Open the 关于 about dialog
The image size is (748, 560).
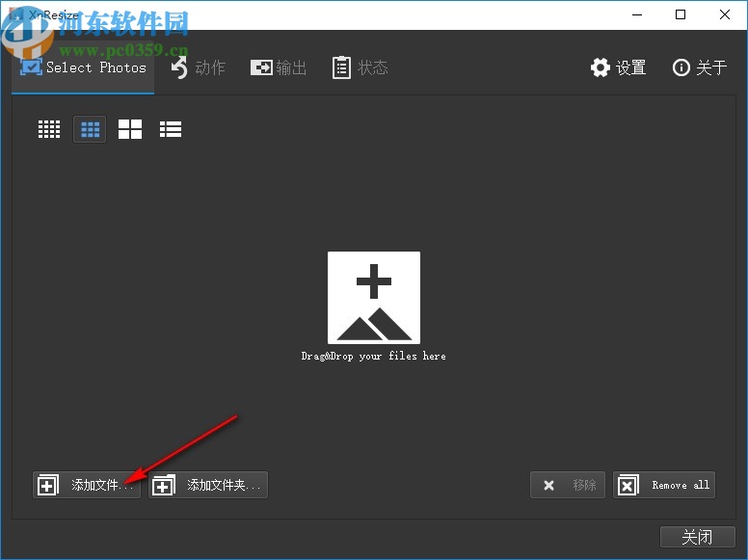(700, 67)
